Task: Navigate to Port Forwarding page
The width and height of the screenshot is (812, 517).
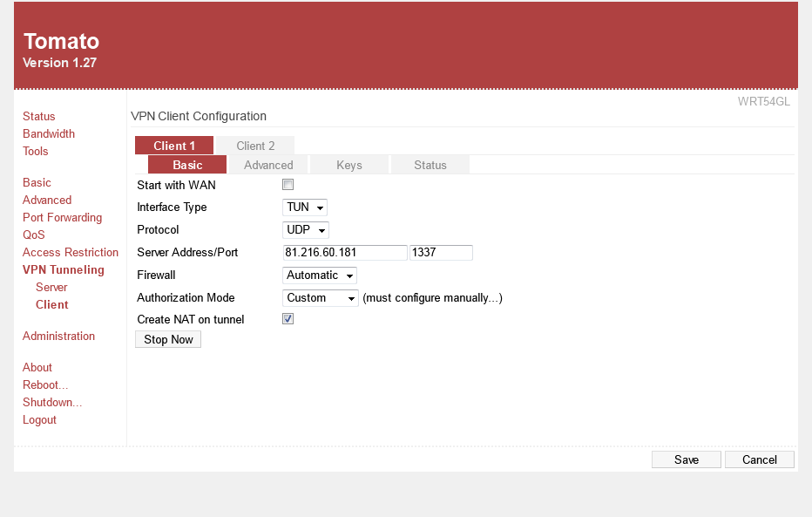Action: (62, 217)
